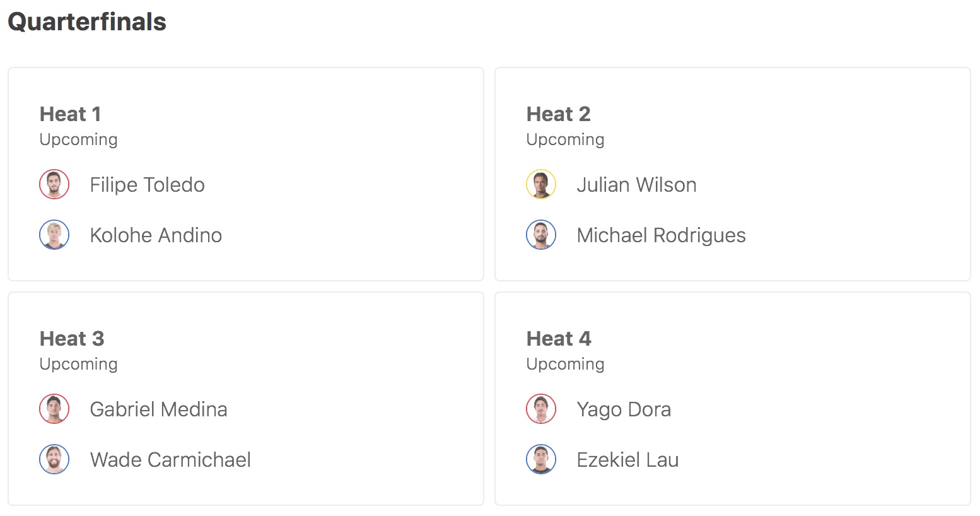Click Filipe Toledo's avatar icon
The image size is (980, 516).
coord(54,185)
